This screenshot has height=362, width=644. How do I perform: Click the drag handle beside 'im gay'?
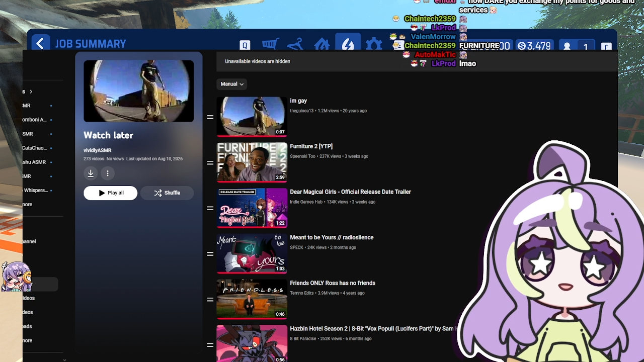210,117
